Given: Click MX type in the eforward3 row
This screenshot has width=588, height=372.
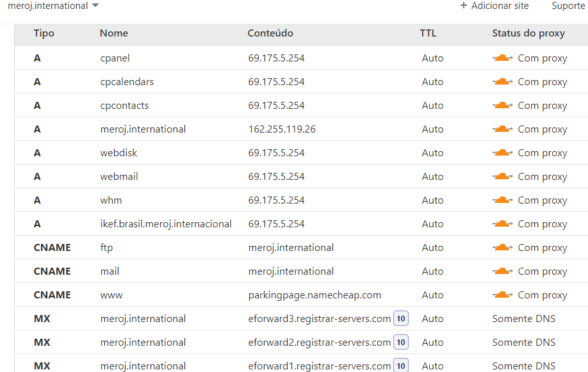Looking at the screenshot, I should tap(42, 318).
